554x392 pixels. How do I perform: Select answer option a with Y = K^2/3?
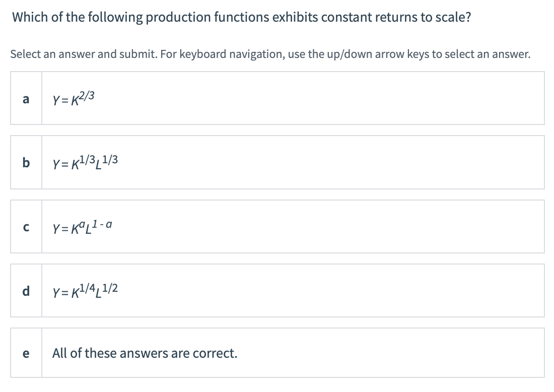[x=277, y=98]
